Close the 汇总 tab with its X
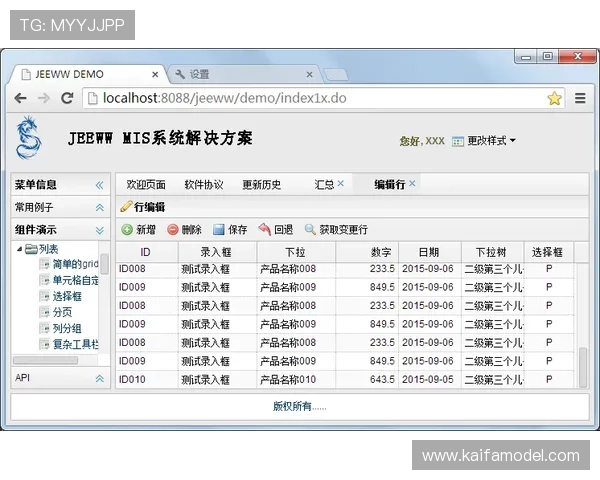This screenshot has width=600, height=480. (341, 184)
